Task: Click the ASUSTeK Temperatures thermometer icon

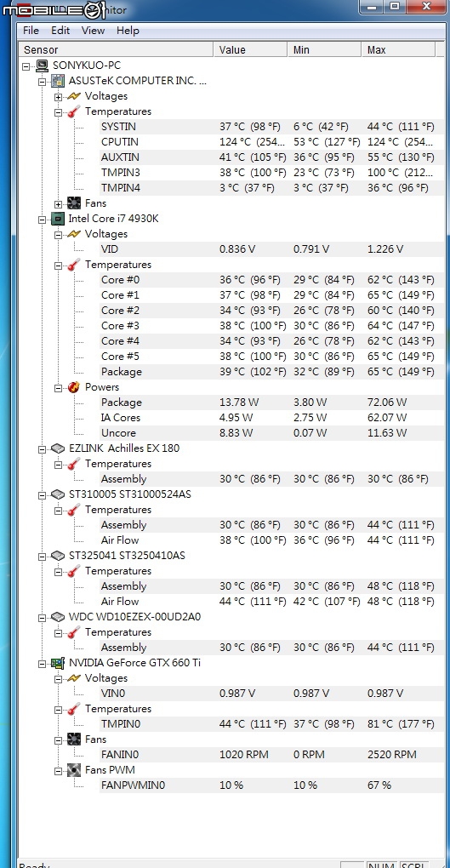Action: [x=74, y=111]
